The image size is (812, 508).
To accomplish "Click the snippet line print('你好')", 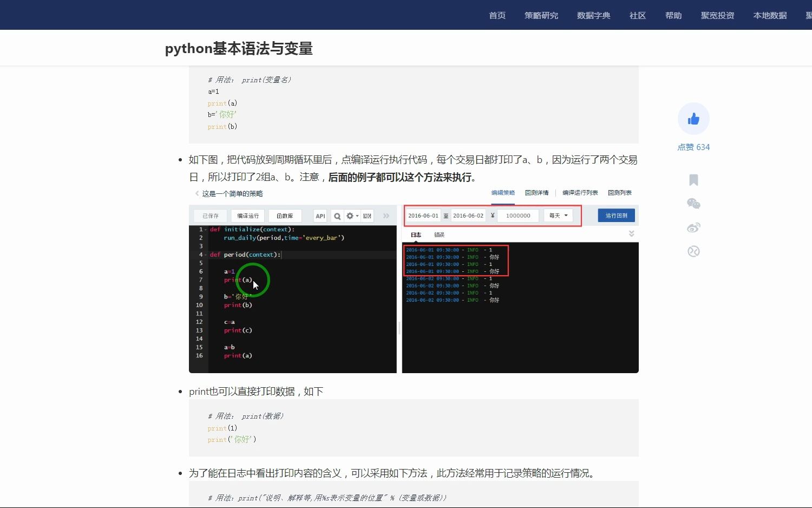I will coord(232,439).
